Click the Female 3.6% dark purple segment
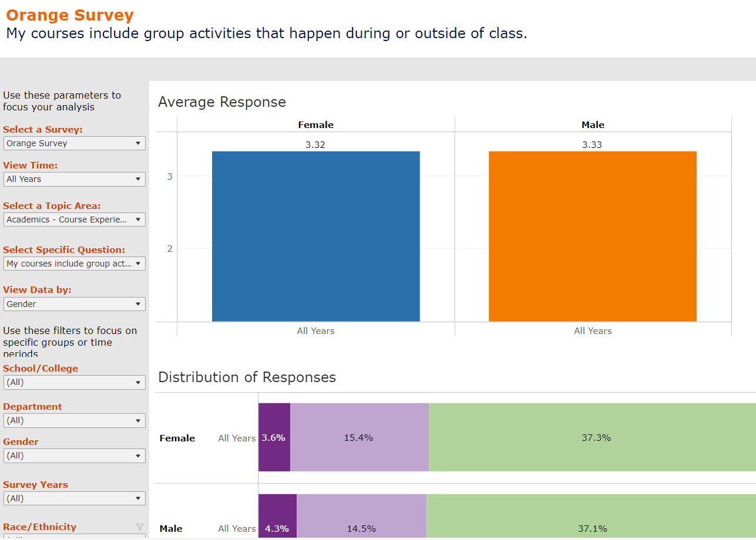Screen dimensions: 756x540 [x=274, y=437]
